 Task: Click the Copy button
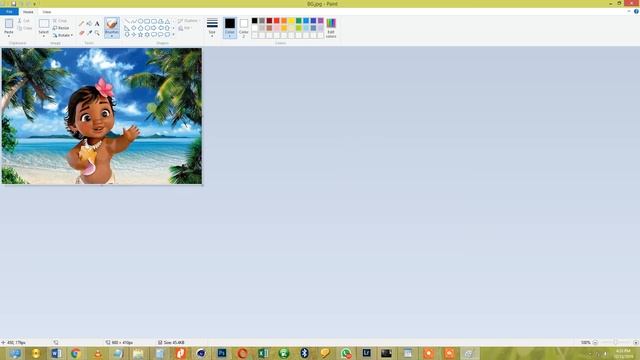point(25,28)
